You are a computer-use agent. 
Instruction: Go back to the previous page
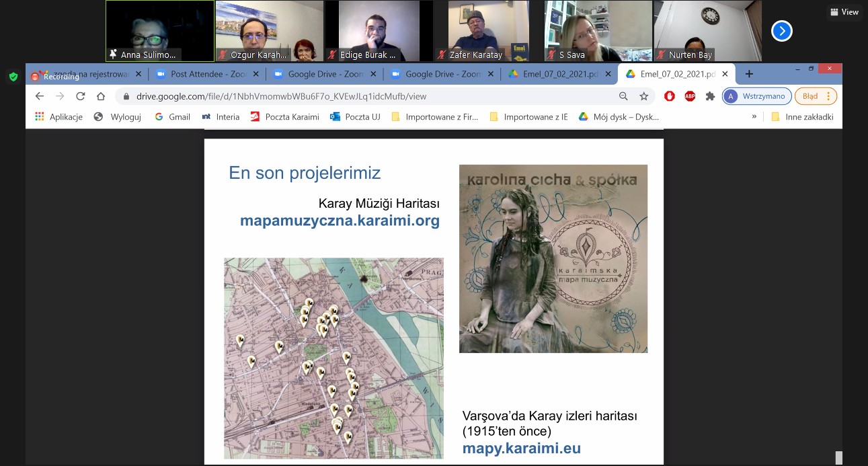click(x=40, y=96)
